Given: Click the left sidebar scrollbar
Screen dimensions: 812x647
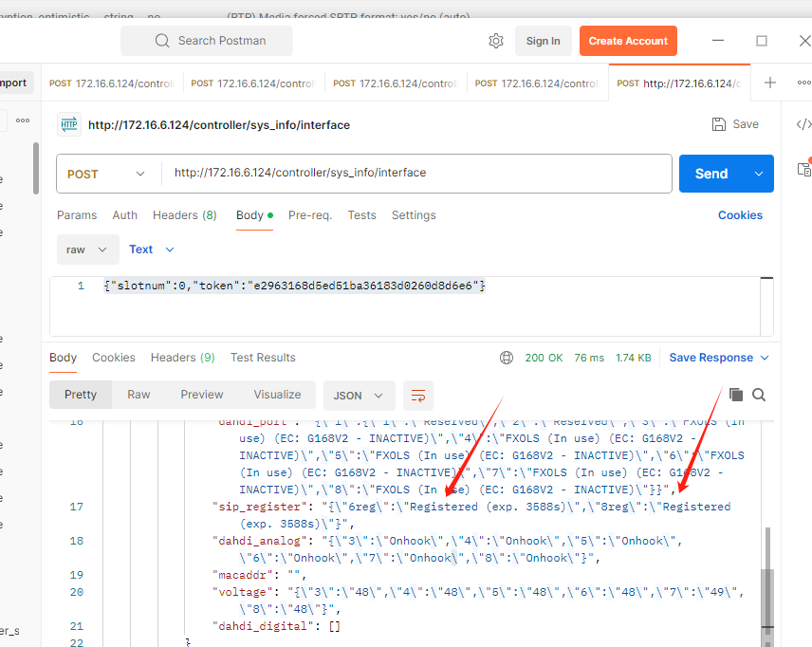Looking at the screenshot, I should click(x=36, y=168).
